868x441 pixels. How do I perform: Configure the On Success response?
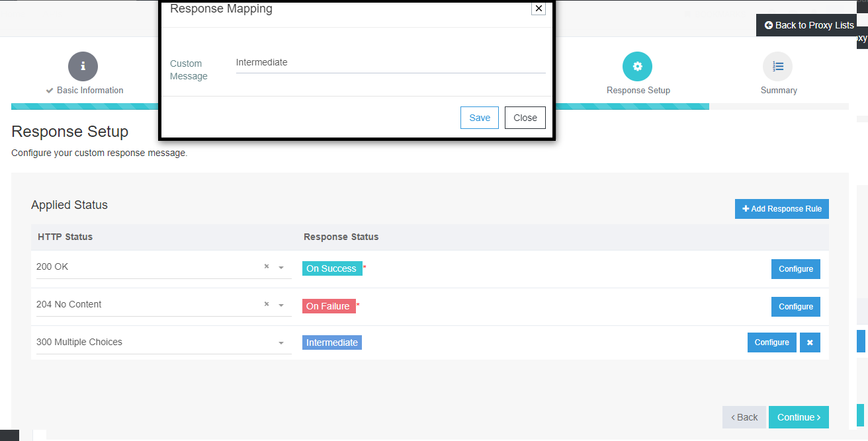click(795, 268)
